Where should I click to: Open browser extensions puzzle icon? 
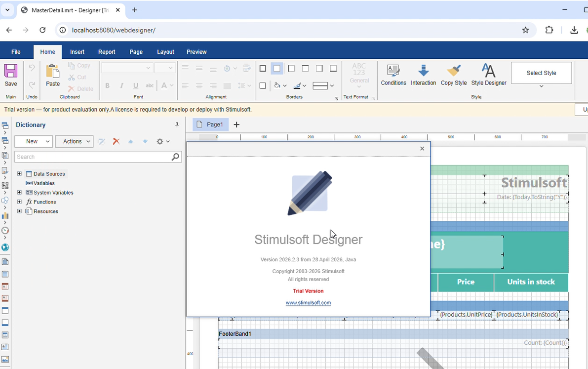tap(549, 30)
